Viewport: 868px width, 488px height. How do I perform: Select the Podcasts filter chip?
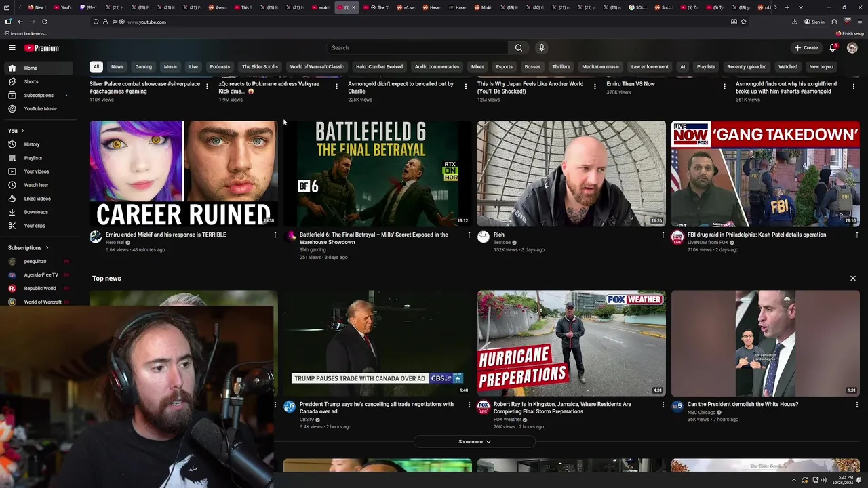[x=220, y=66]
